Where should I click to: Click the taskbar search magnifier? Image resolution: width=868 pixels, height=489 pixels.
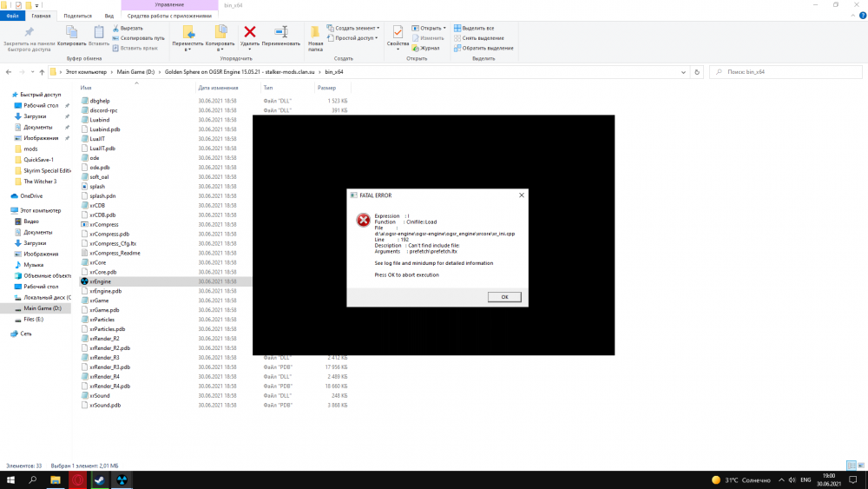(33, 480)
